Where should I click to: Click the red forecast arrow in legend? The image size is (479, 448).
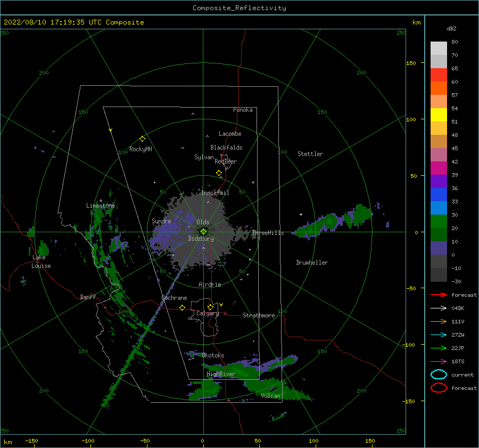pos(439,295)
